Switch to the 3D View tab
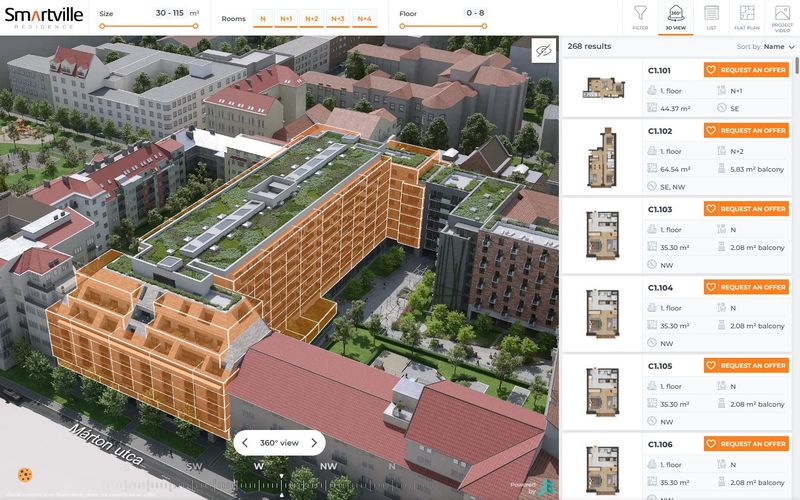This screenshot has width=800, height=500. pos(676,17)
